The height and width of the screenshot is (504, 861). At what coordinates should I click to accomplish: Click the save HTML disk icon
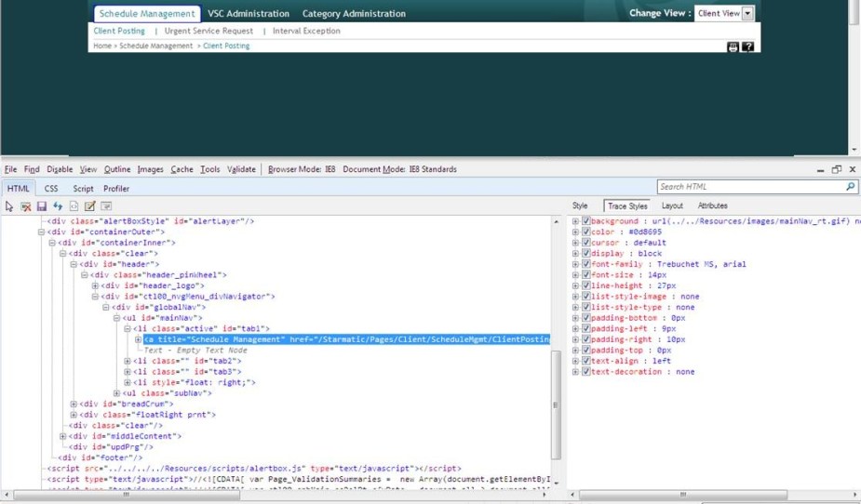(x=42, y=206)
